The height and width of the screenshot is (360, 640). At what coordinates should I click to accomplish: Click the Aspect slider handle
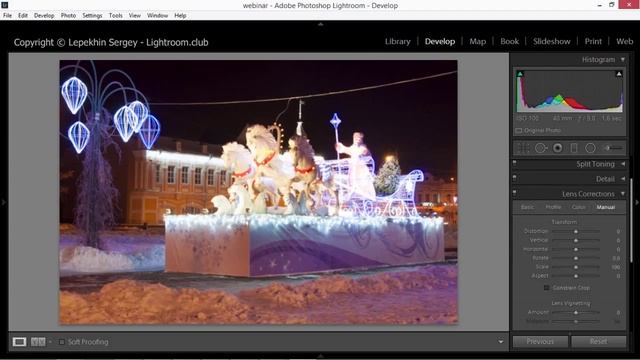[x=576, y=276]
